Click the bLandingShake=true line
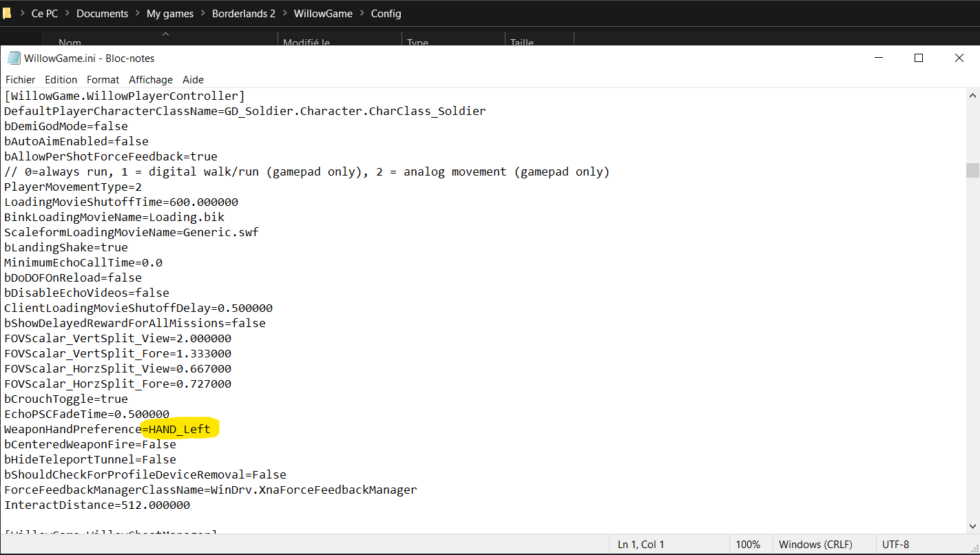Image resolution: width=980 pixels, height=555 pixels. pyautogui.click(x=66, y=247)
